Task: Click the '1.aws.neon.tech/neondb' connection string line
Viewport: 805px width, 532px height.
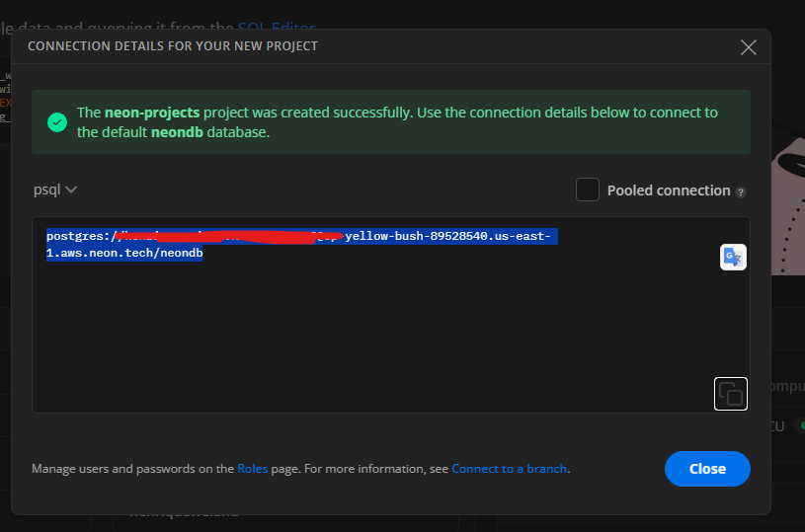Action: point(124,253)
